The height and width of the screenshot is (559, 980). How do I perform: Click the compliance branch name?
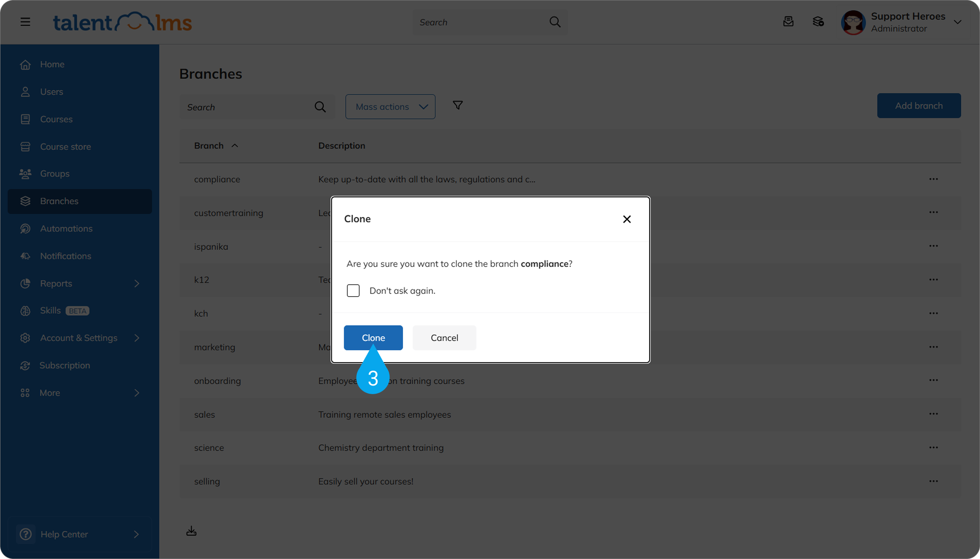point(217,179)
